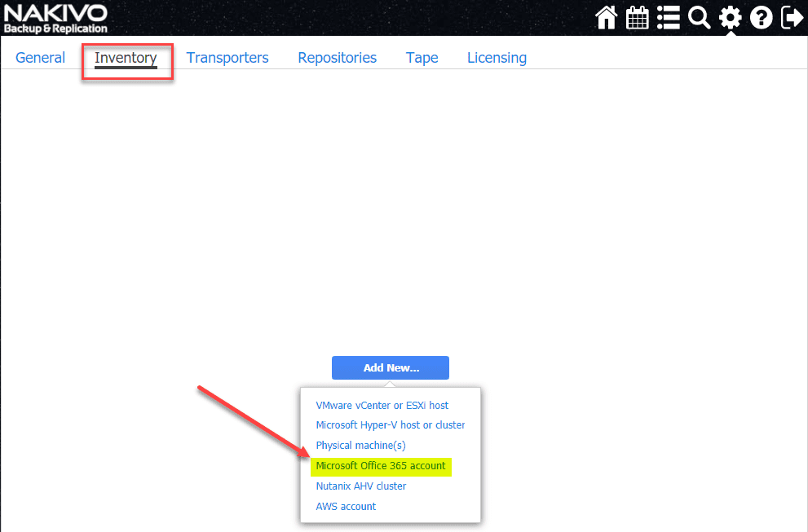
Task: Select the Inventory tab
Action: point(126,58)
